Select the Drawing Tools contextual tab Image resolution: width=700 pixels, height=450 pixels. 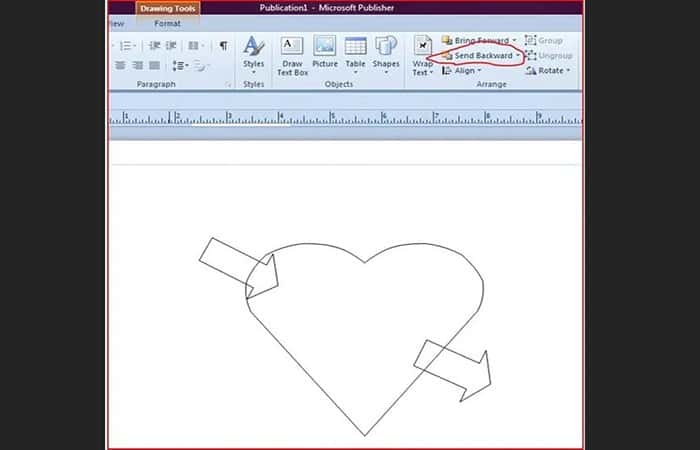click(168, 8)
